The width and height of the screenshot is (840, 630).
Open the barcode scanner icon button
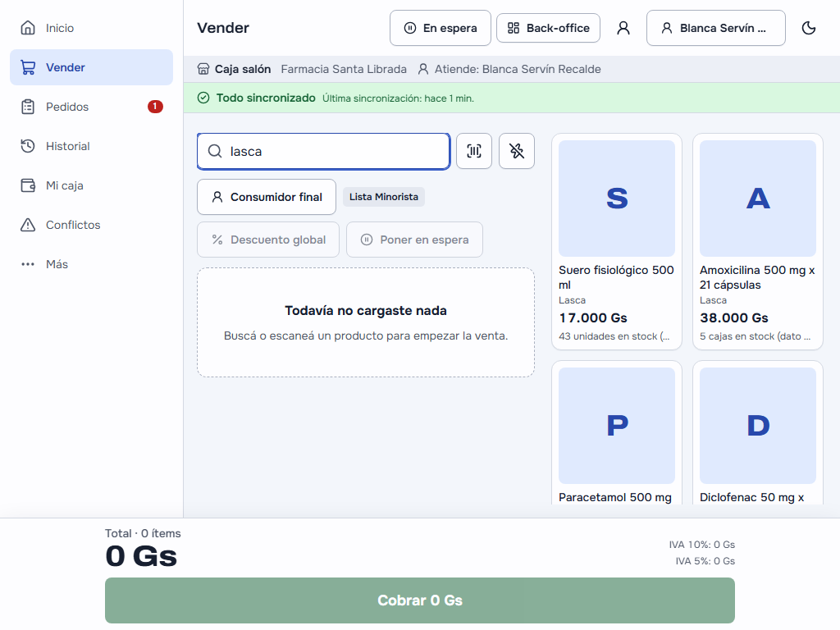(x=473, y=151)
